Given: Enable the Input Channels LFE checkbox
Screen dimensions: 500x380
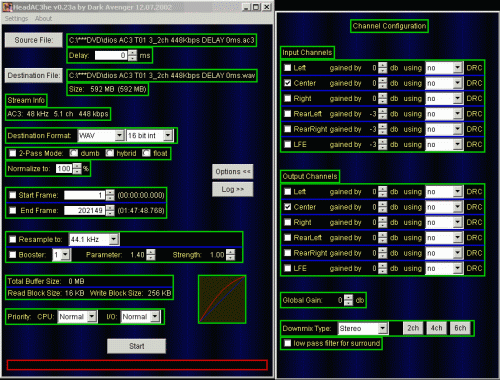Looking at the screenshot, I should click(288, 144).
